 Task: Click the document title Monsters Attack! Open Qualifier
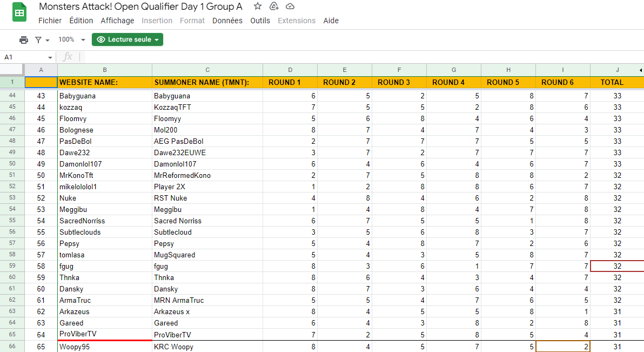click(x=140, y=6)
